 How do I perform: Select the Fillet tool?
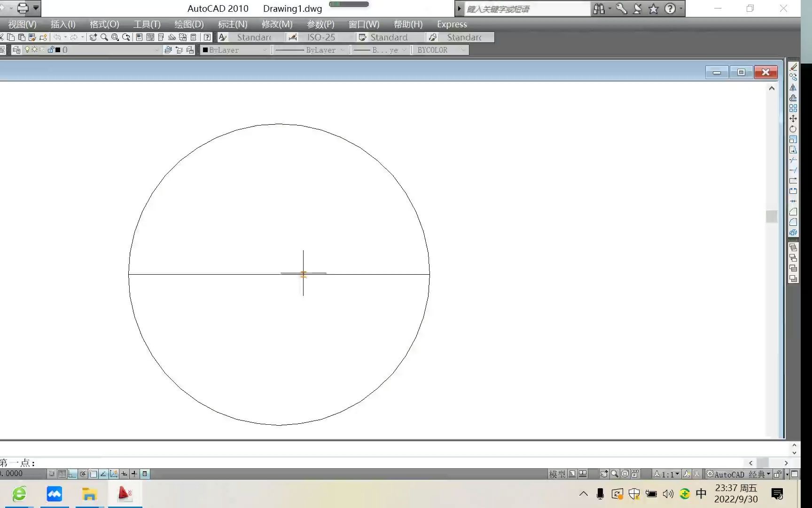[793, 222]
